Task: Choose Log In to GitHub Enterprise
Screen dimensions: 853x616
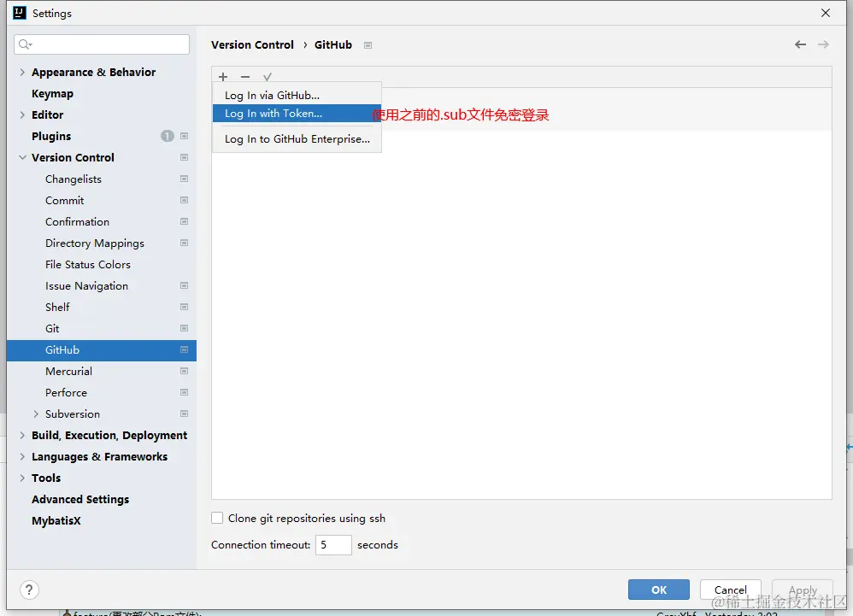Action: [297, 138]
